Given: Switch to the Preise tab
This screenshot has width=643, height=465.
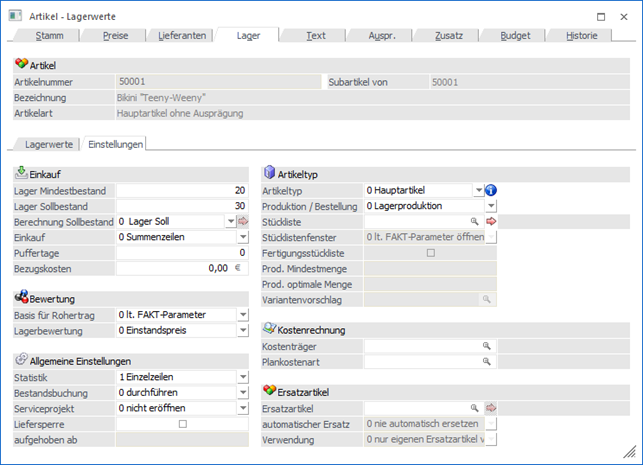Looking at the screenshot, I should (116, 35).
